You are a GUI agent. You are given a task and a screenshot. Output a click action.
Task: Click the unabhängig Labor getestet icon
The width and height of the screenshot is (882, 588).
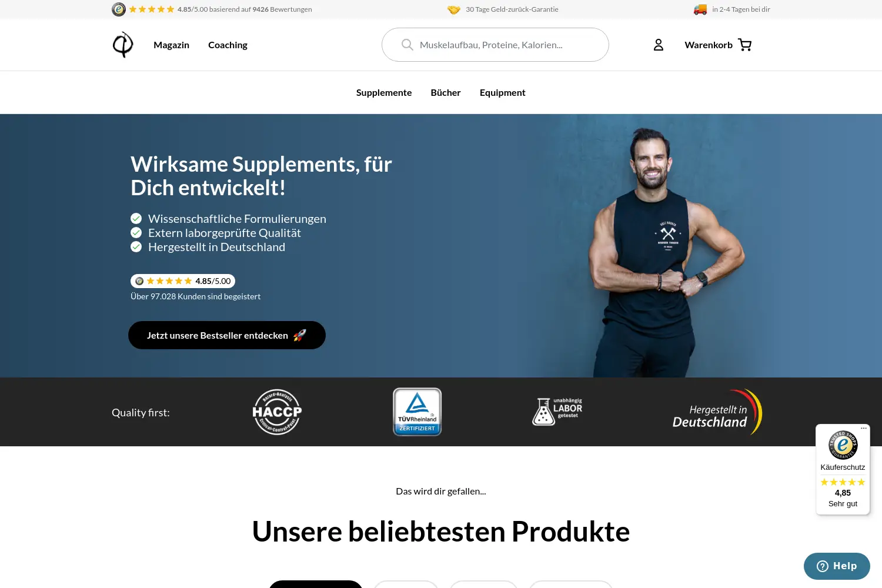(557, 412)
